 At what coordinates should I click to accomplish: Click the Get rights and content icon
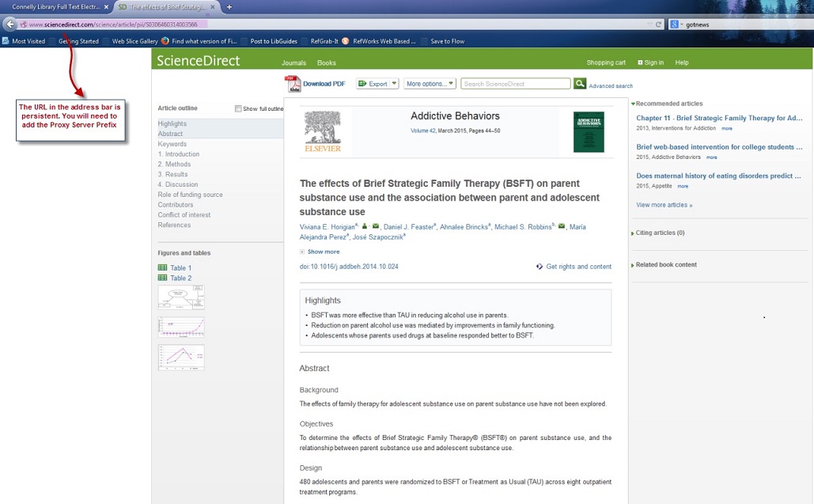540,267
